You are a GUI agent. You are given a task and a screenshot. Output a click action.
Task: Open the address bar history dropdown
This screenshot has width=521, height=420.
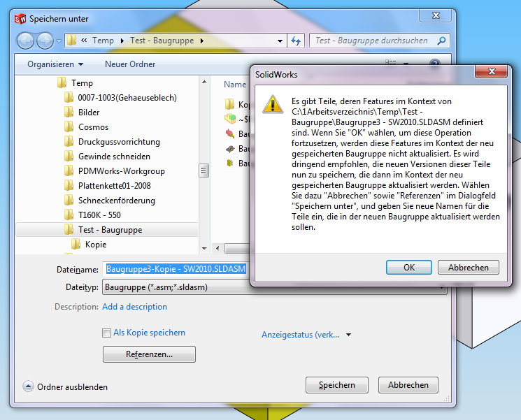tap(280, 41)
